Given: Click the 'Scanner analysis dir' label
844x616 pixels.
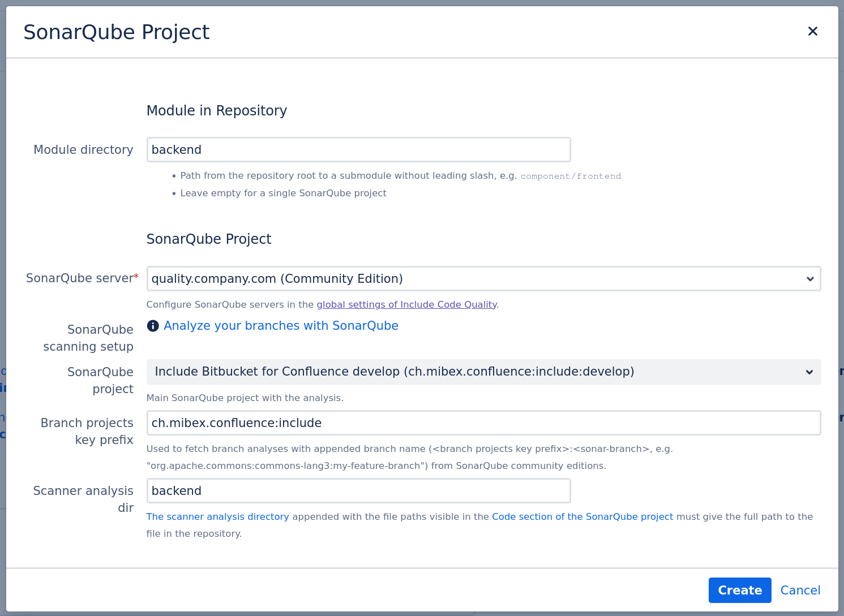Looking at the screenshot, I should (x=84, y=499).
